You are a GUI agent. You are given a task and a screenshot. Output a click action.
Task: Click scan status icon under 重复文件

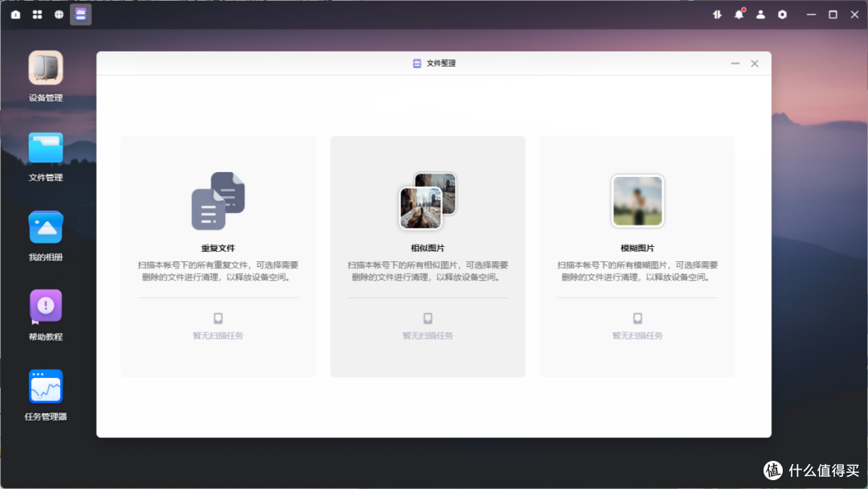(218, 318)
